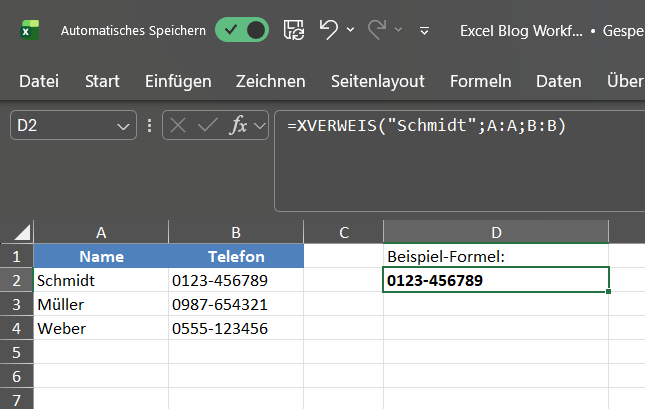Toggle Automatisches Speichern switch
The height and width of the screenshot is (409, 645).
242,30
